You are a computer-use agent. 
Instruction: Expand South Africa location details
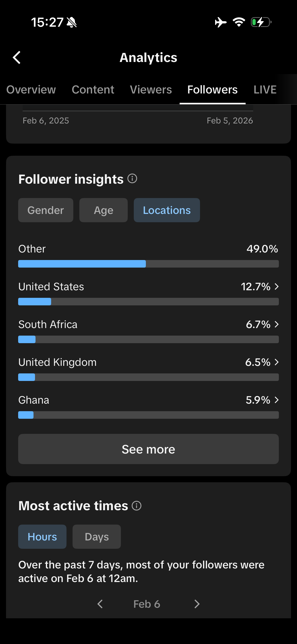[x=276, y=324]
